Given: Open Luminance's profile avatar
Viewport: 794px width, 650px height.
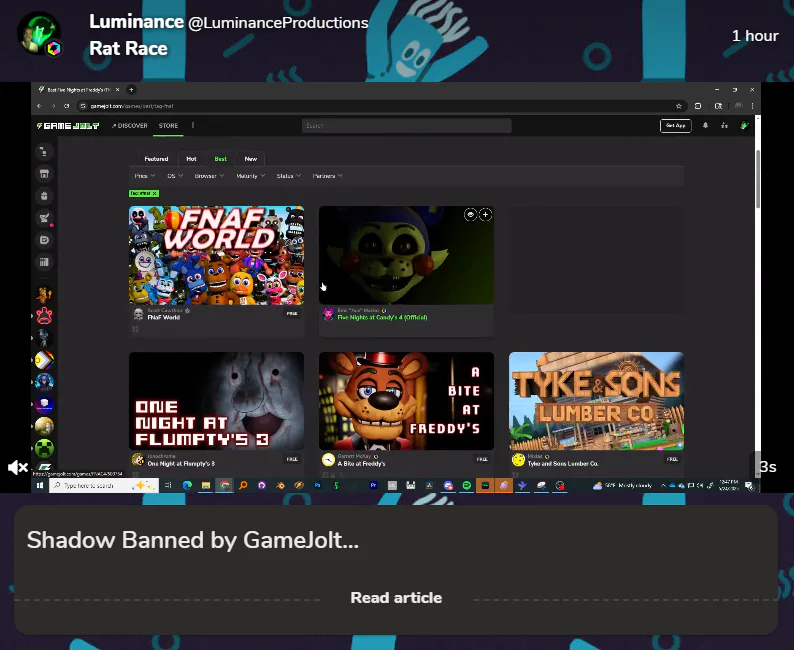Looking at the screenshot, I should [39, 33].
